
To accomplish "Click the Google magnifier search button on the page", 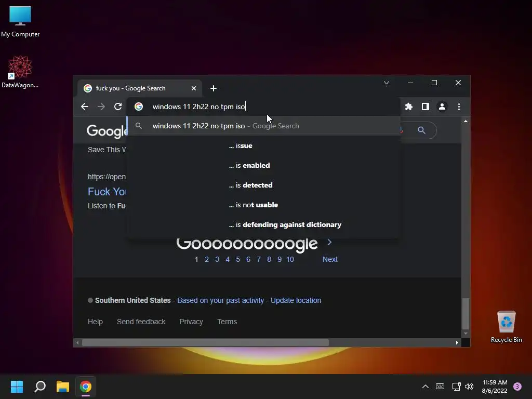I will 421,130.
